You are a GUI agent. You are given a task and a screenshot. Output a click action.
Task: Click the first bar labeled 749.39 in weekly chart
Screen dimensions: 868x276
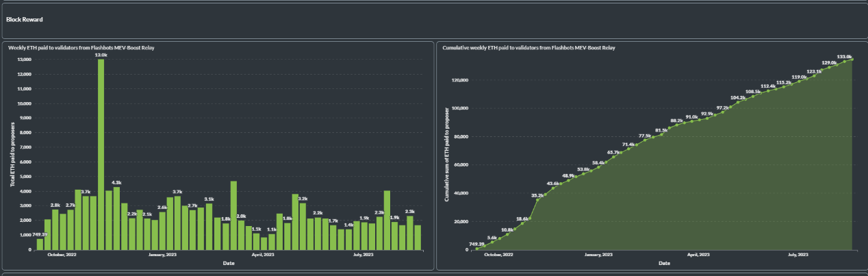pos(40,244)
